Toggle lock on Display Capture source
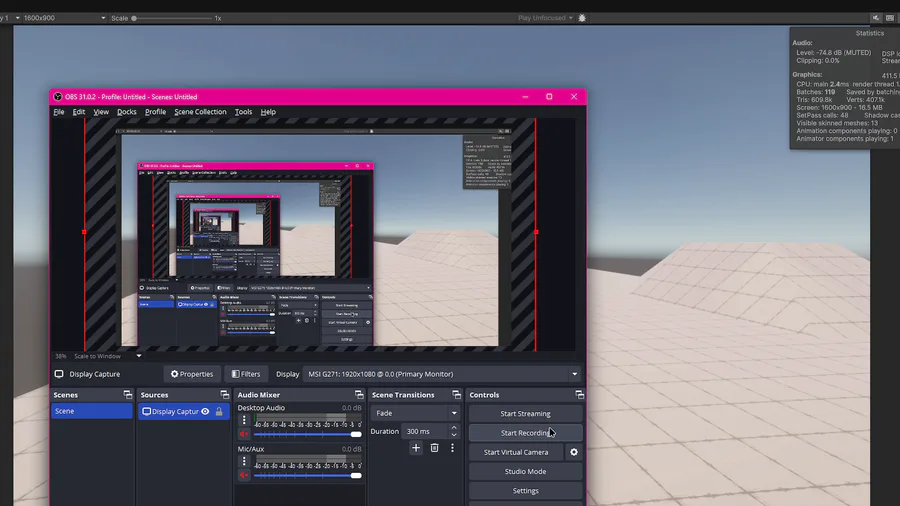This screenshot has width=900, height=506. pyautogui.click(x=219, y=411)
